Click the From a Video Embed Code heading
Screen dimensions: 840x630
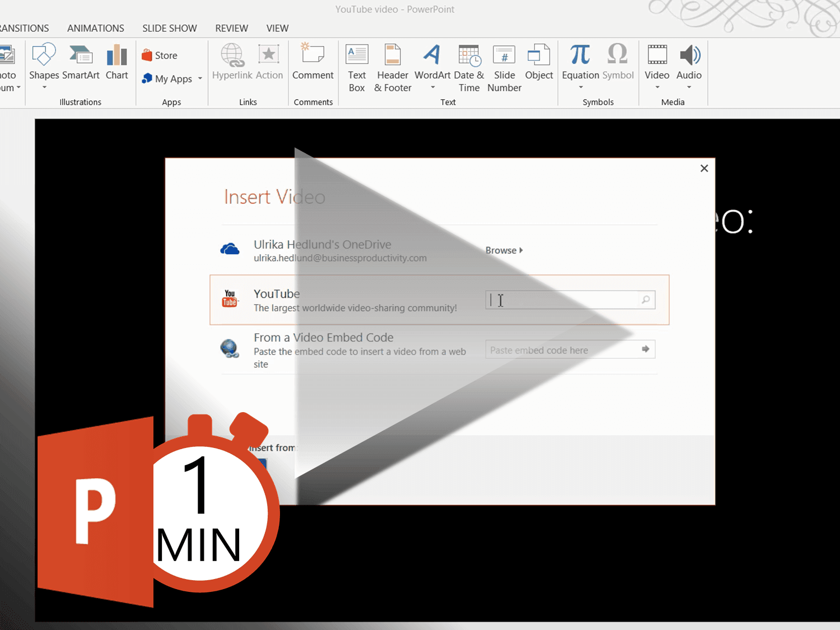[324, 338]
